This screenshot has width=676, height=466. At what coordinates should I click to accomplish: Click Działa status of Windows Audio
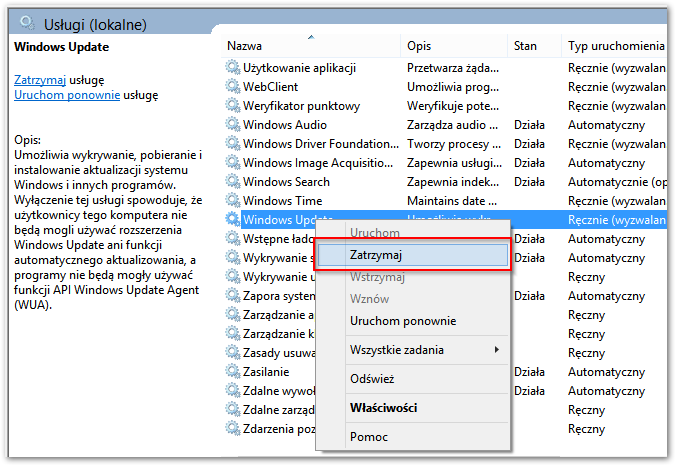(529, 125)
